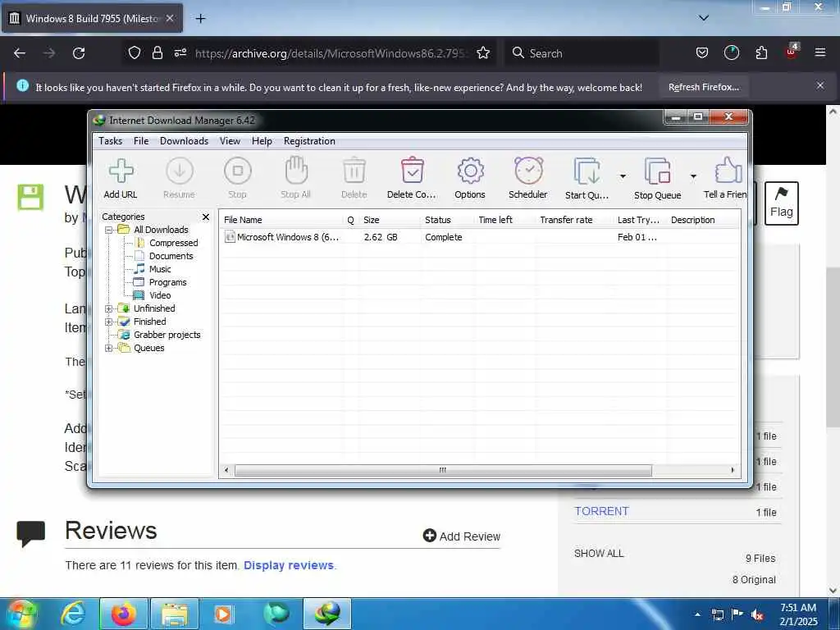Viewport: 840px width, 630px height.
Task: Bookmark this page with star icon
Action: click(x=483, y=53)
